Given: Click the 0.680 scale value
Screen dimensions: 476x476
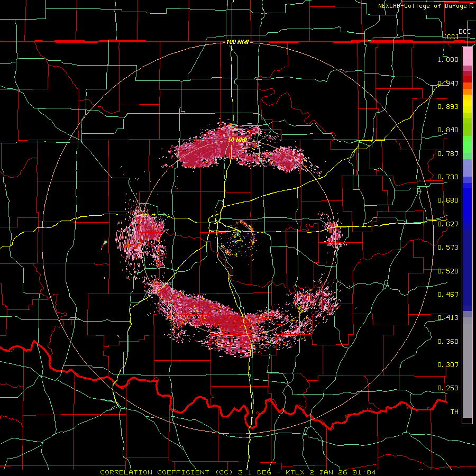Looking at the screenshot, I should (x=448, y=200).
